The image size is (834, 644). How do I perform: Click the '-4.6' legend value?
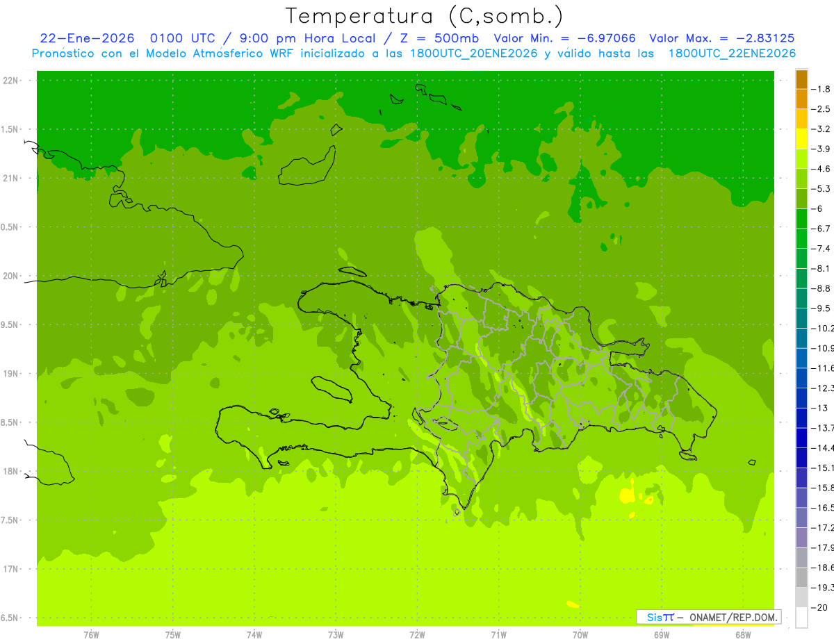coord(822,169)
